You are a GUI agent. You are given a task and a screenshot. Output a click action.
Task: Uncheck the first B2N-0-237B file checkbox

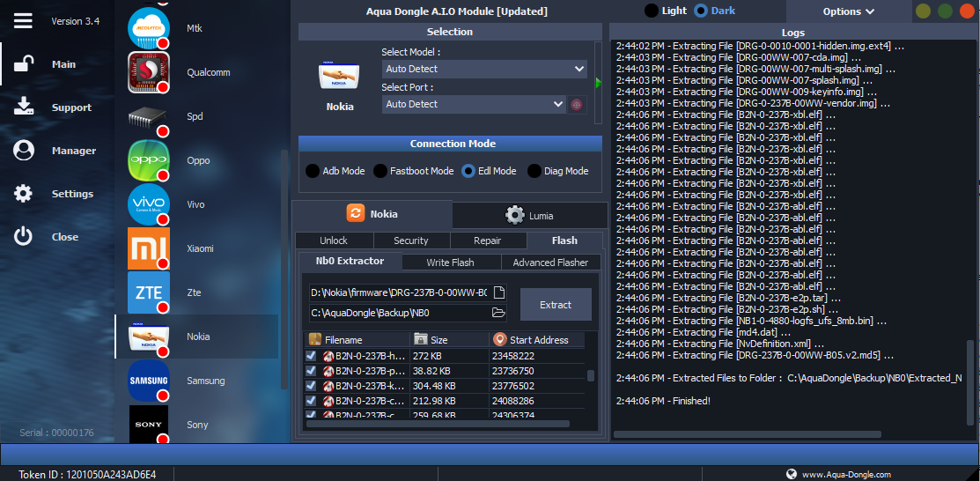tap(311, 356)
